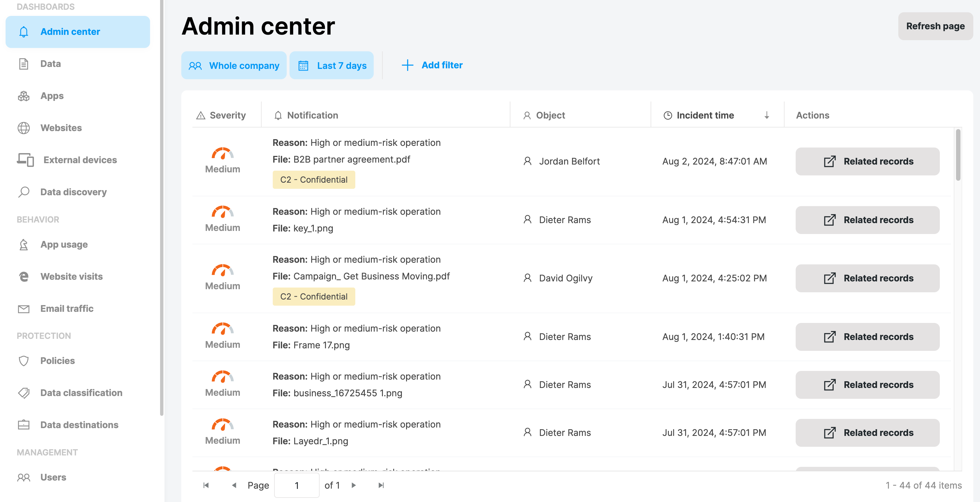Go to previous page of results
Image resolution: width=980 pixels, height=502 pixels.
234,485
